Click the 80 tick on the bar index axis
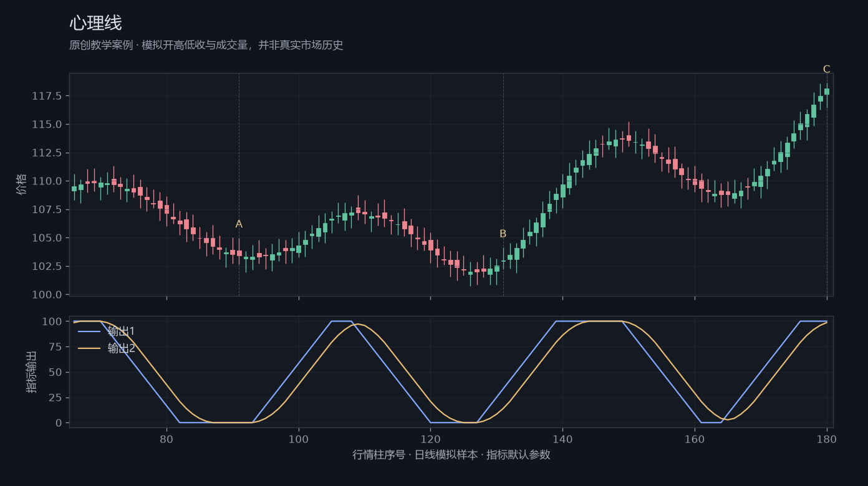This screenshot has height=486, width=868. (166, 438)
